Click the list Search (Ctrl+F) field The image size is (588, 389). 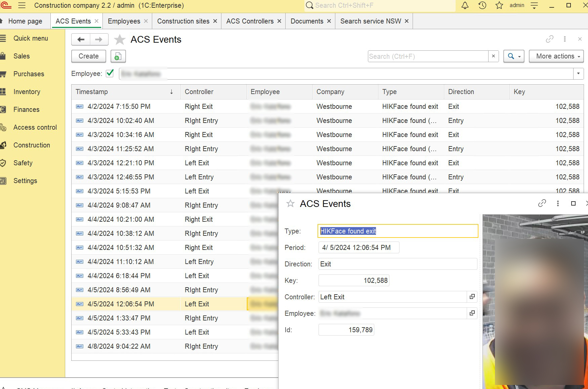coord(428,56)
